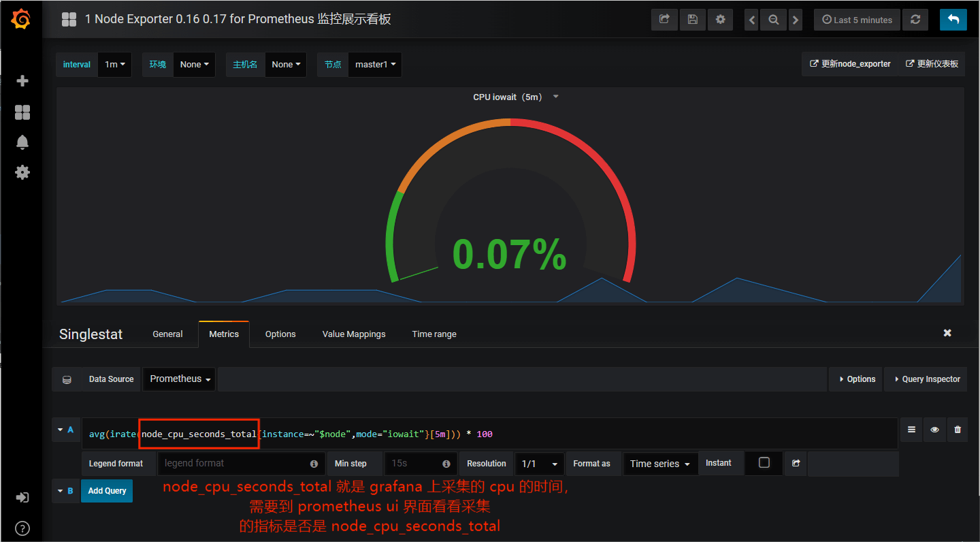The image size is (980, 542).
Task: Expand the data source Options section
Action: (x=856, y=379)
